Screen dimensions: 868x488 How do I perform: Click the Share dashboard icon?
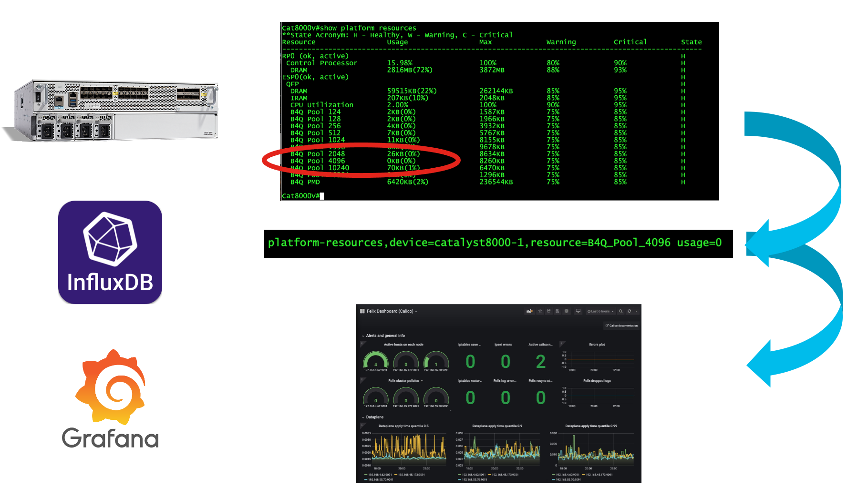coord(549,311)
